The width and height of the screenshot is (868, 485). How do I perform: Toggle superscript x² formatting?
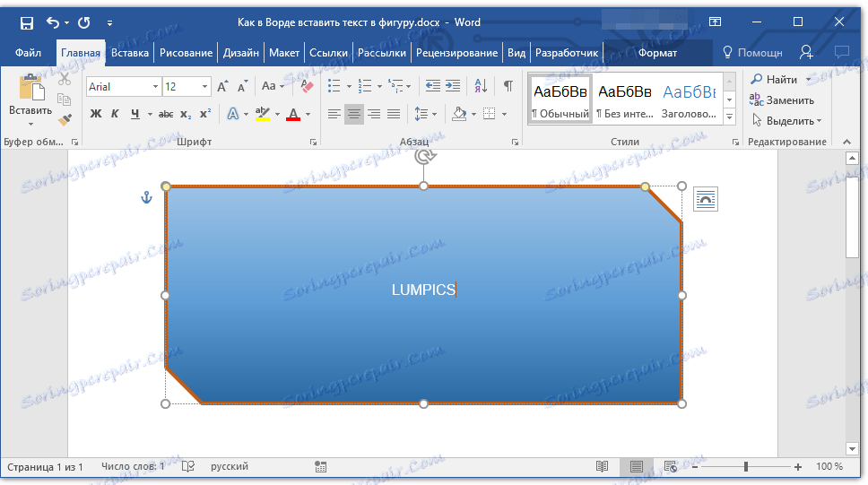tap(205, 114)
